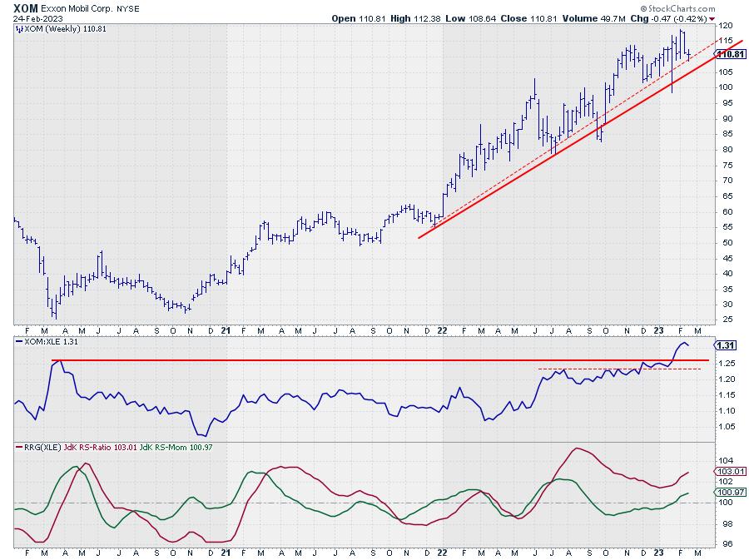The height and width of the screenshot is (560, 749).
Task: Click the Volume 49.7M value
Action: (x=593, y=18)
